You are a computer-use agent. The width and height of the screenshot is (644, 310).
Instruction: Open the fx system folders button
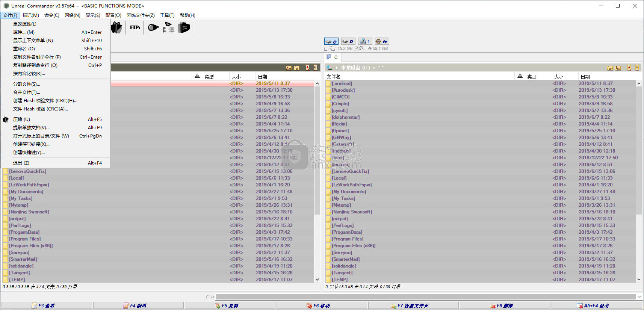point(381,42)
